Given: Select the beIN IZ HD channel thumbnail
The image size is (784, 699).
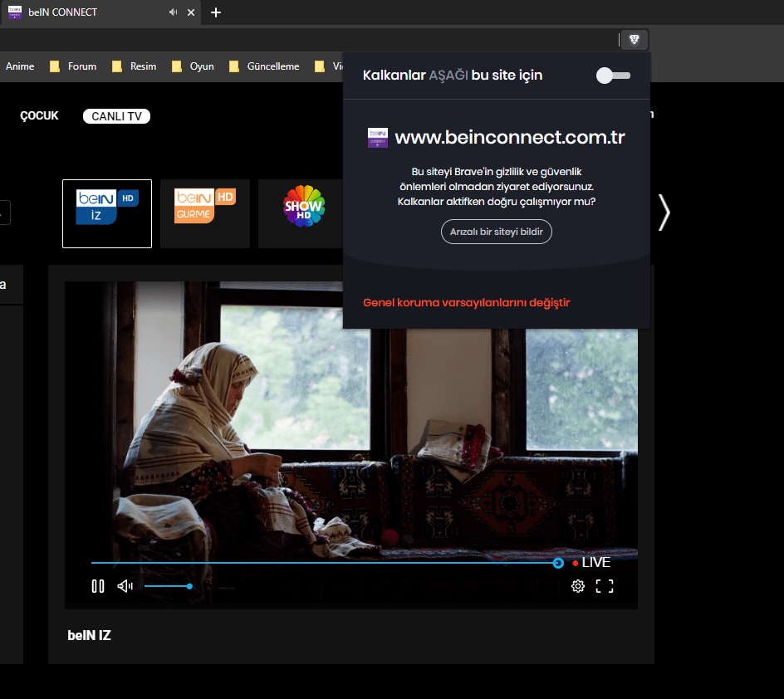Looking at the screenshot, I should [x=107, y=214].
